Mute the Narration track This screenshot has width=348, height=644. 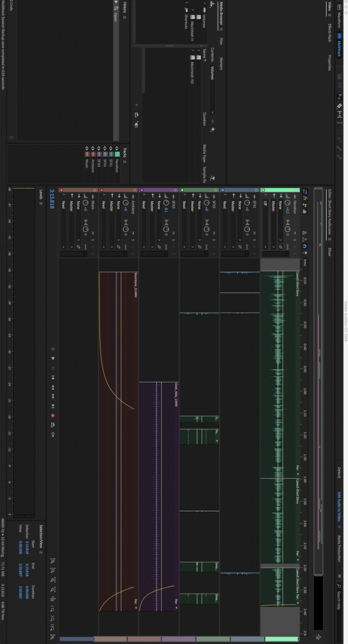(295, 233)
